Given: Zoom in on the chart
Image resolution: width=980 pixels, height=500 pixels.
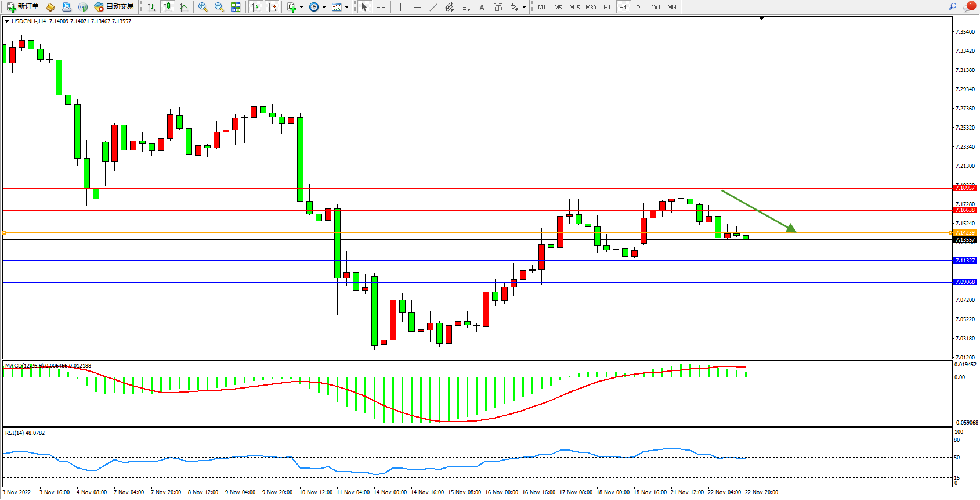Looking at the screenshot, I should (203, 7).
